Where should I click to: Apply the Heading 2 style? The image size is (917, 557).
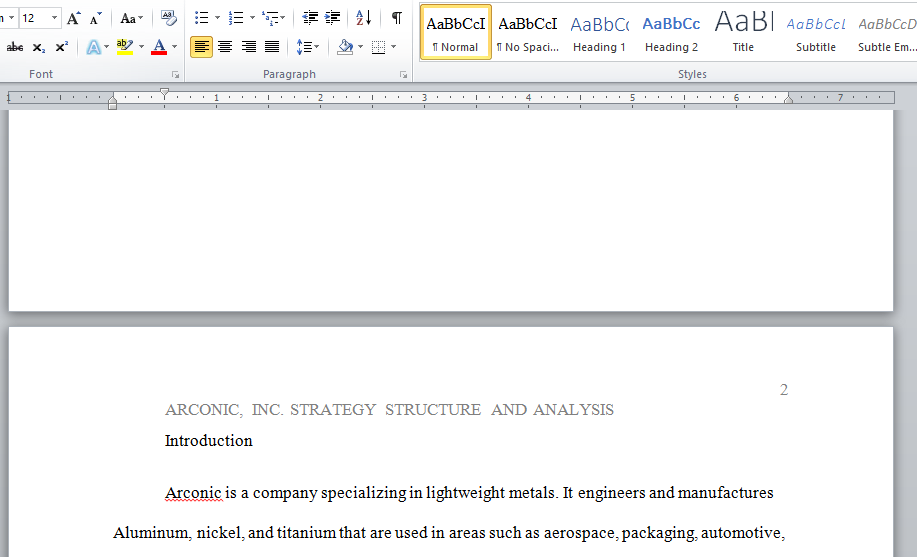point(671,32)
